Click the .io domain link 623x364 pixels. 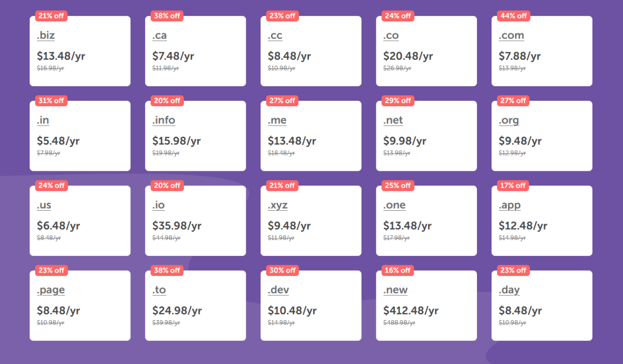click(x=159, y=205)
